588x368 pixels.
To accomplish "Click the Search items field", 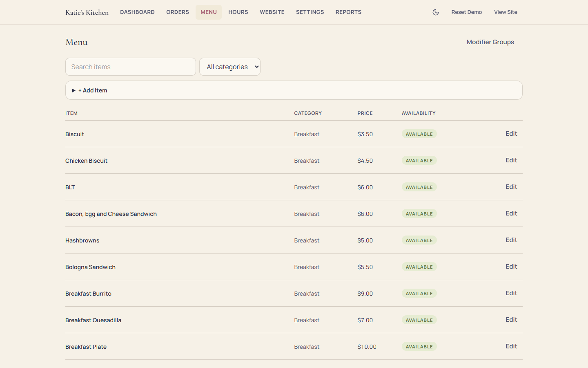I will tap(131, 67).
